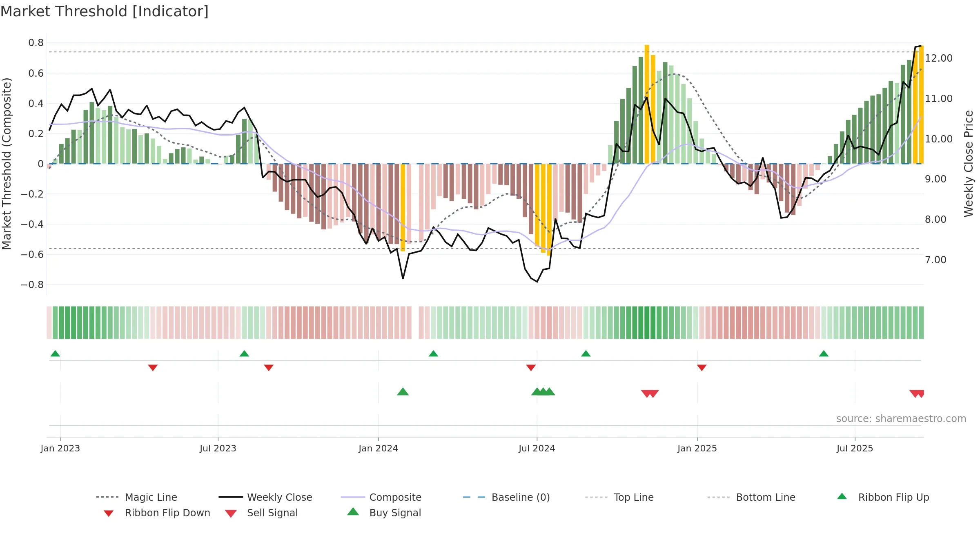
Task: Click the 0 baseline axis label
Action: tap(40, 164)
